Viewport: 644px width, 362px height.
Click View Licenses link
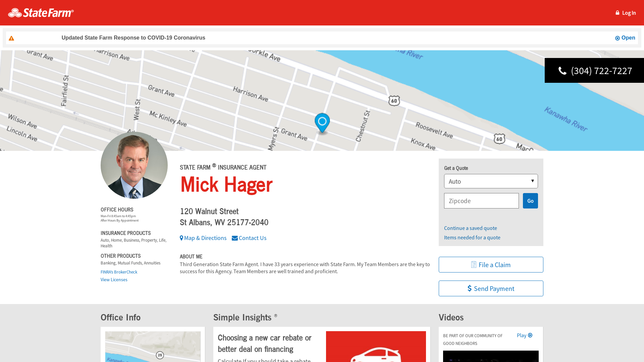(114, 280)
